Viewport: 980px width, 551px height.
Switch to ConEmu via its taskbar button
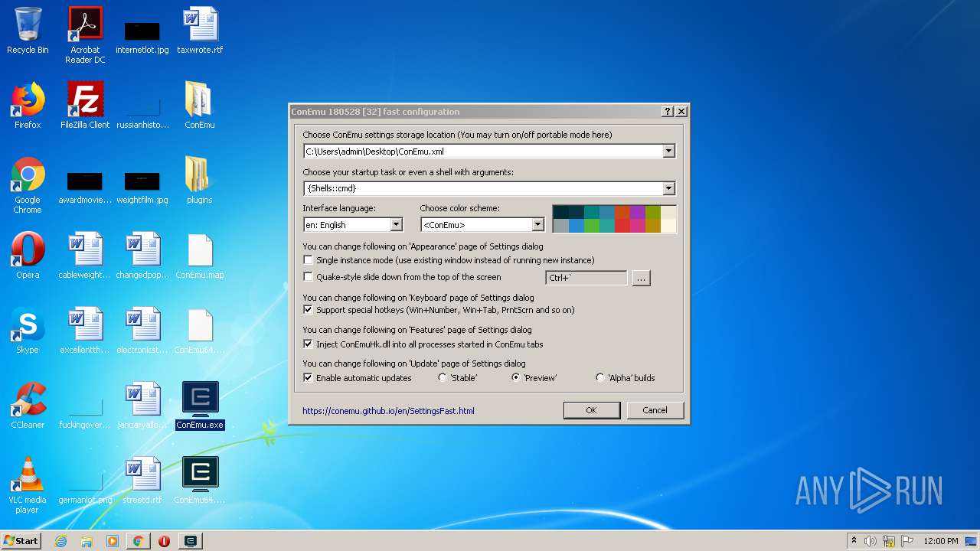191,541
